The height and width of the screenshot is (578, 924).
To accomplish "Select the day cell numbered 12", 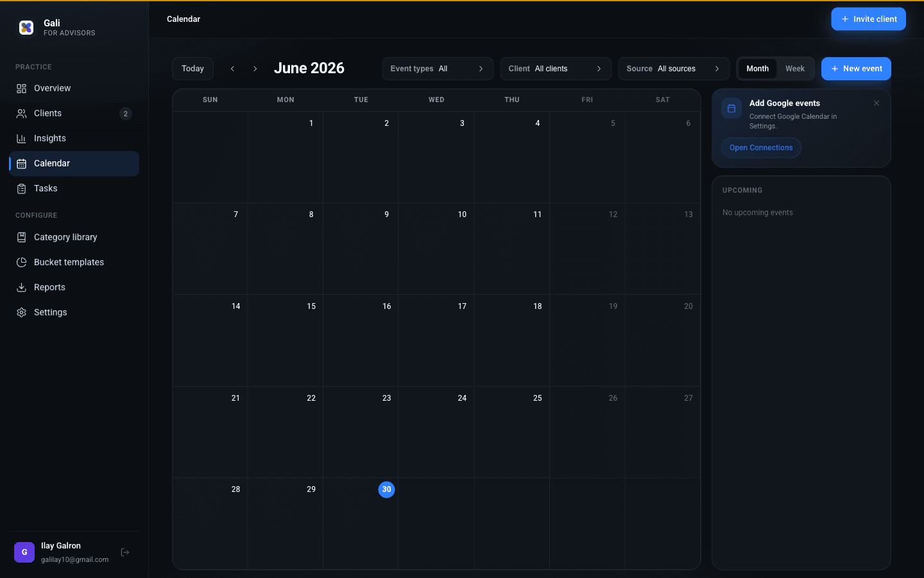I will coord(587,249).
